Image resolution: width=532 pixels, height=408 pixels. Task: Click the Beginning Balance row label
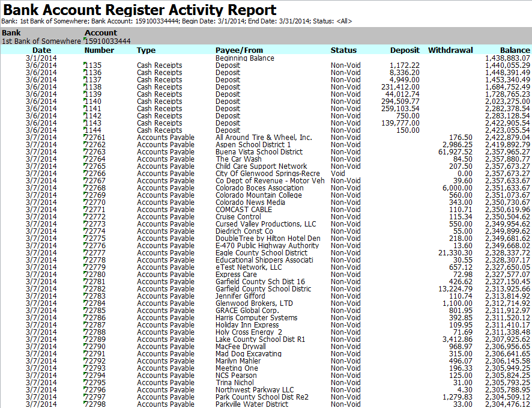click(x=244, y=58)
